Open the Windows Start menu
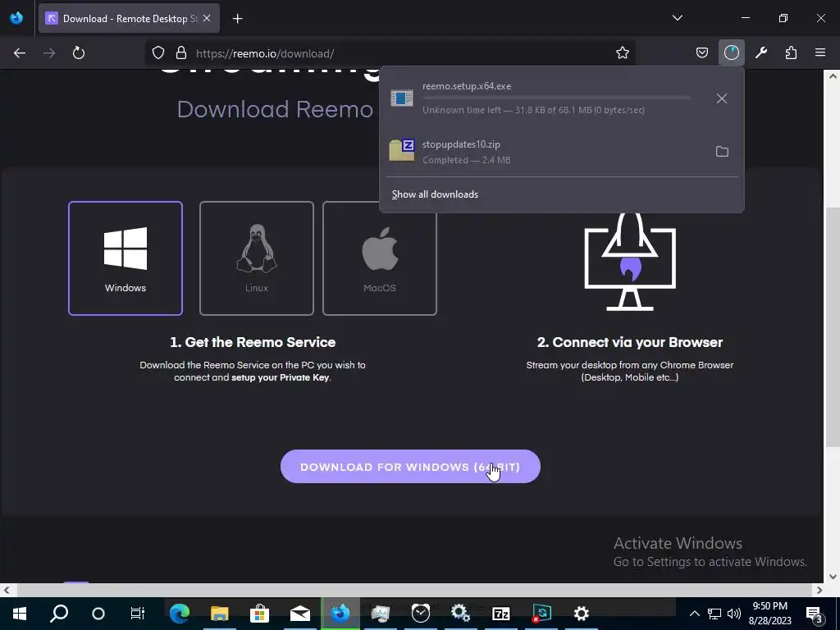840x630 pixels. click(x=20, y=614)
